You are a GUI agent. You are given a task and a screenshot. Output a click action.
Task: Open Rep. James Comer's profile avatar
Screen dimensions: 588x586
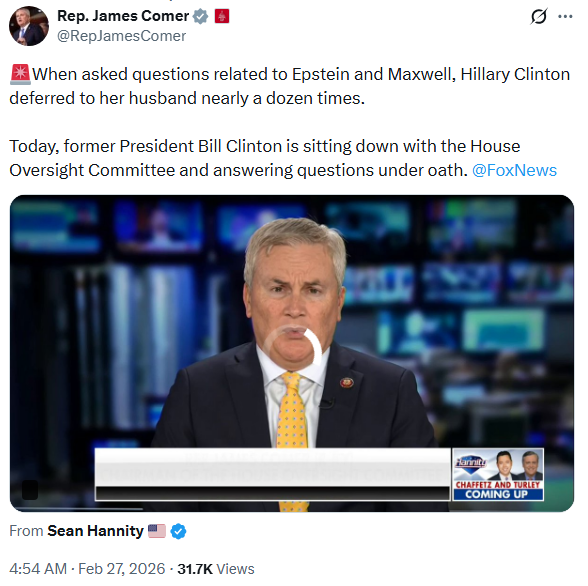tap(29, 26)
